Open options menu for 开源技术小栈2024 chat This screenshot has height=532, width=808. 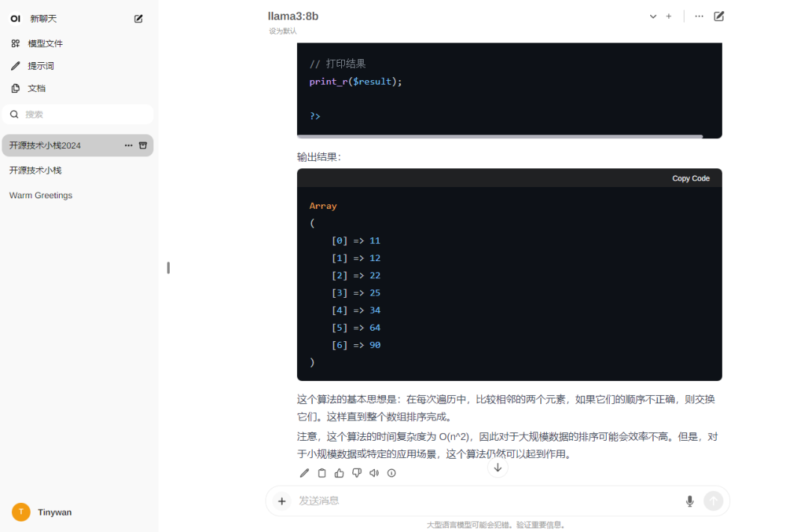coord(128,144)
